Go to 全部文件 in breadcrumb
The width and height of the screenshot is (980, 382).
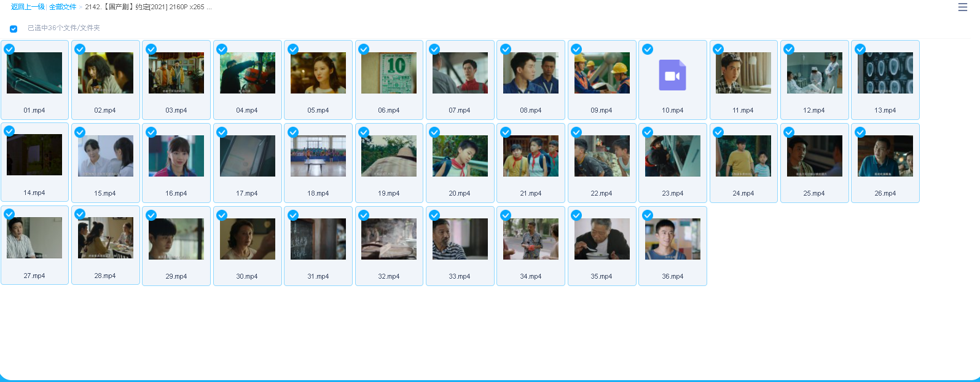click(x=63, y=7)
